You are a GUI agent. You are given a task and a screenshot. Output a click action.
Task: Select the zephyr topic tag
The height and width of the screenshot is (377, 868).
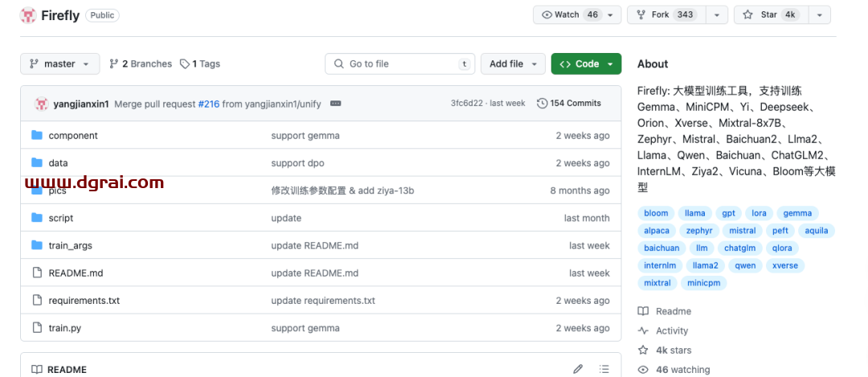click(699, 231)
